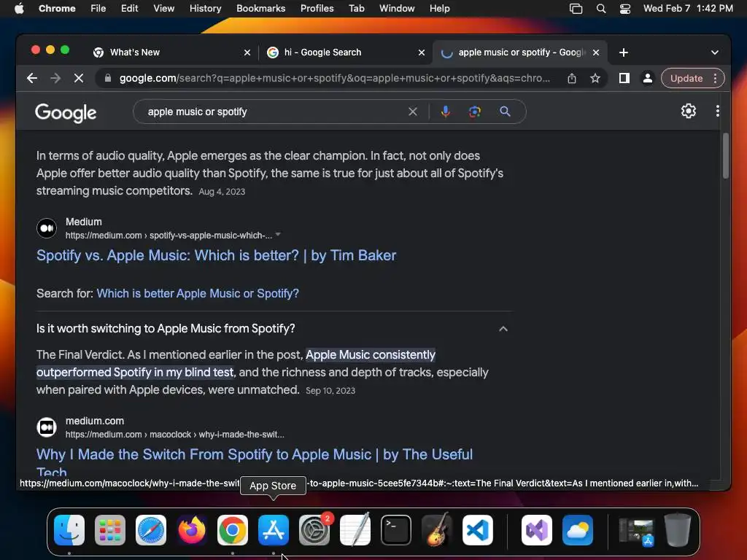Clear the search query with the X
The image size is (747, 560).
(x=413, y=112)
